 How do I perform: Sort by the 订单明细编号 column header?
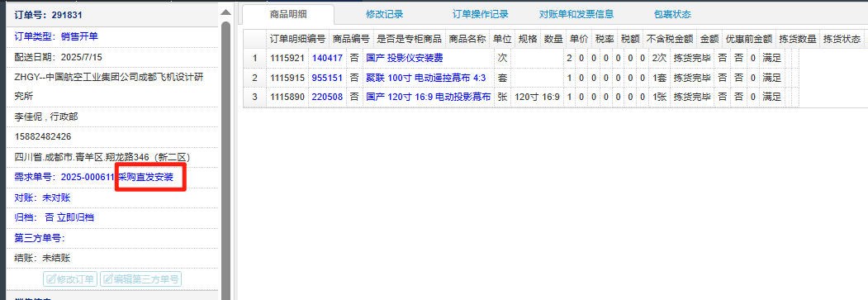[298, 40]
